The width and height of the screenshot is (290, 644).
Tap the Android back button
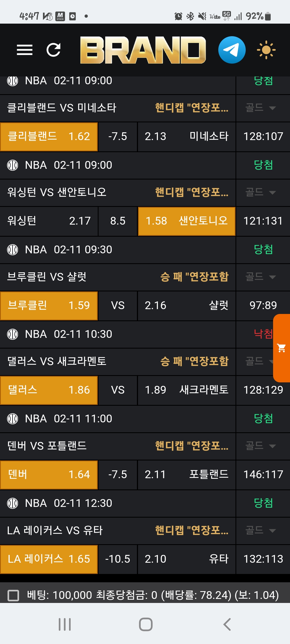[x=227, y=624]
